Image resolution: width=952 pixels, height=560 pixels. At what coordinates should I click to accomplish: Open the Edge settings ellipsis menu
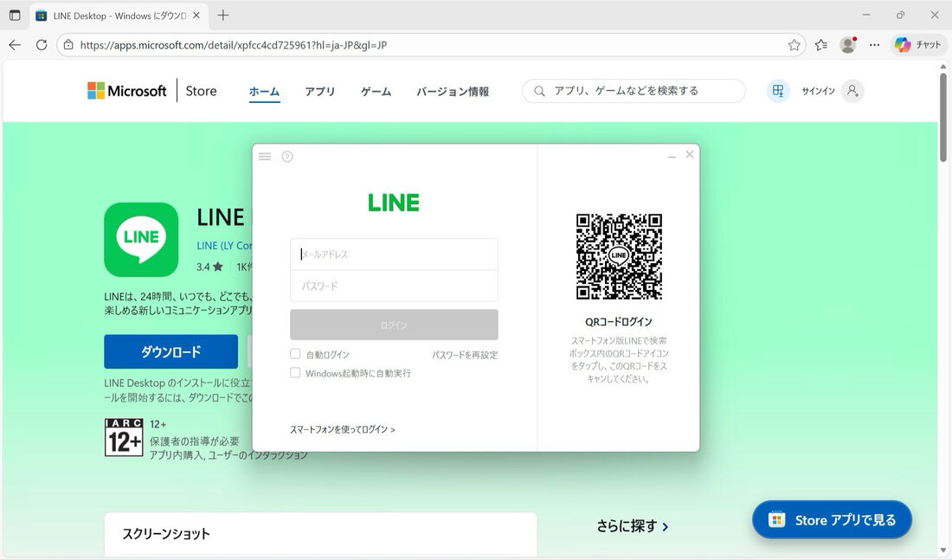[x=875, y=44]
